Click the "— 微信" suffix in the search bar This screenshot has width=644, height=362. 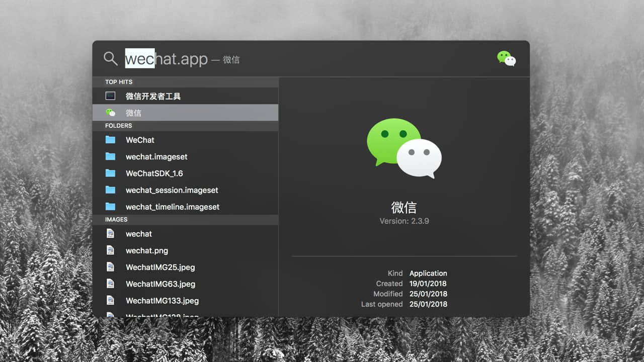click(225, 60)
